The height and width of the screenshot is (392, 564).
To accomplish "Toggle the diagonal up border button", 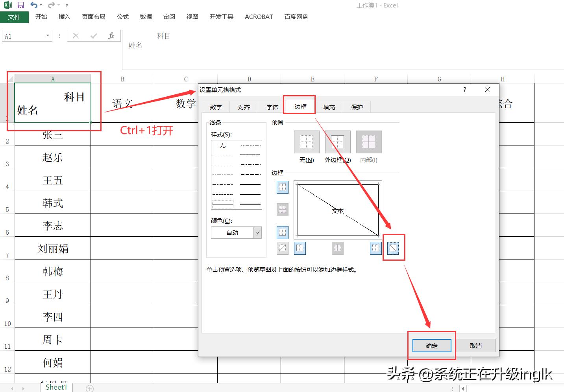I will pyautogui.click(x=282, y=248).
